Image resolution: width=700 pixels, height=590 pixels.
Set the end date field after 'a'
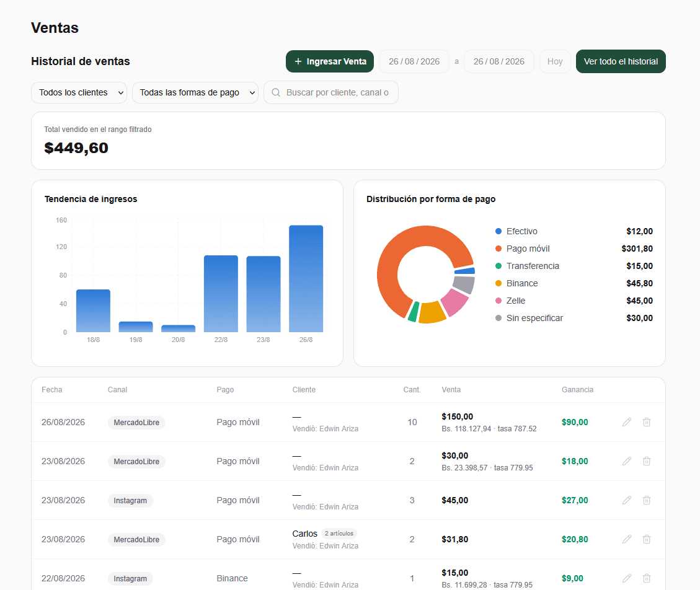498,61
